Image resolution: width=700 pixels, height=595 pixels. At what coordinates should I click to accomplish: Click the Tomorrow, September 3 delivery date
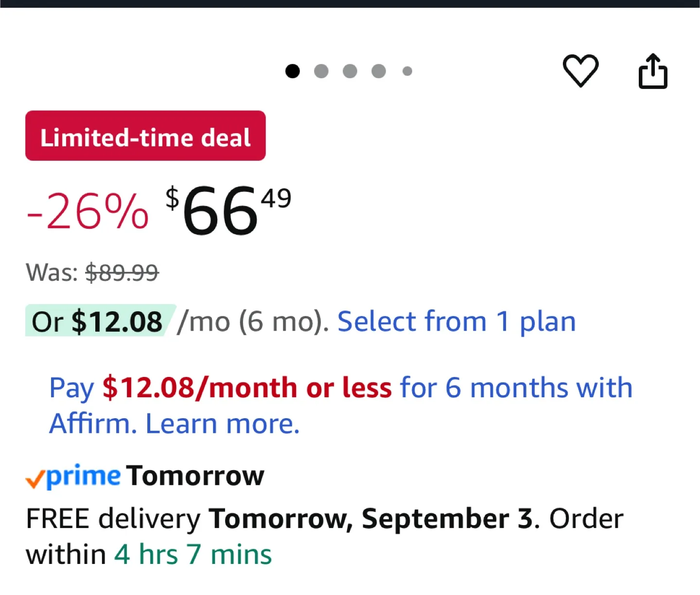pos(371,519)
